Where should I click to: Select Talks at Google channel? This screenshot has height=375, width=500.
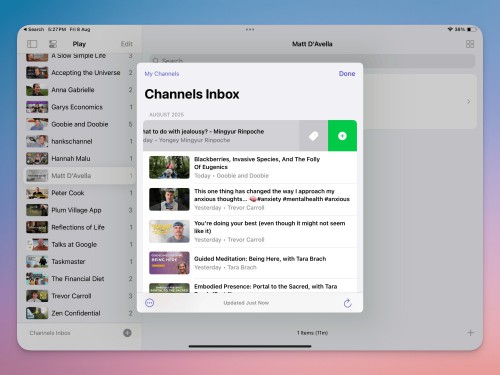pos(79,244)
